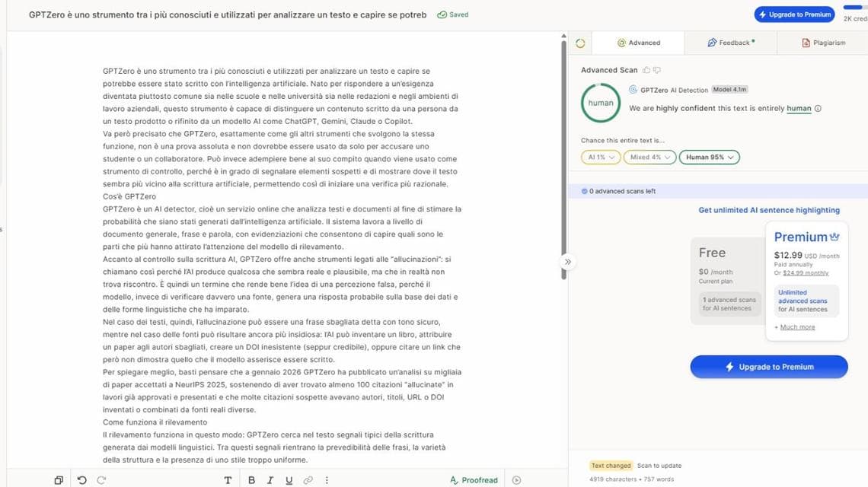Open the more options vertical dots menu

327,480
